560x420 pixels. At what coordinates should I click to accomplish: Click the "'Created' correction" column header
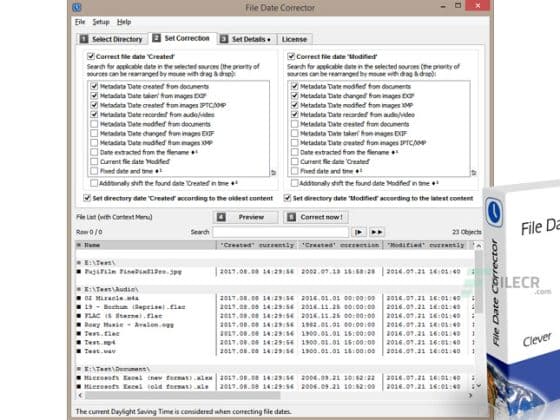click(x=340, y=245)
